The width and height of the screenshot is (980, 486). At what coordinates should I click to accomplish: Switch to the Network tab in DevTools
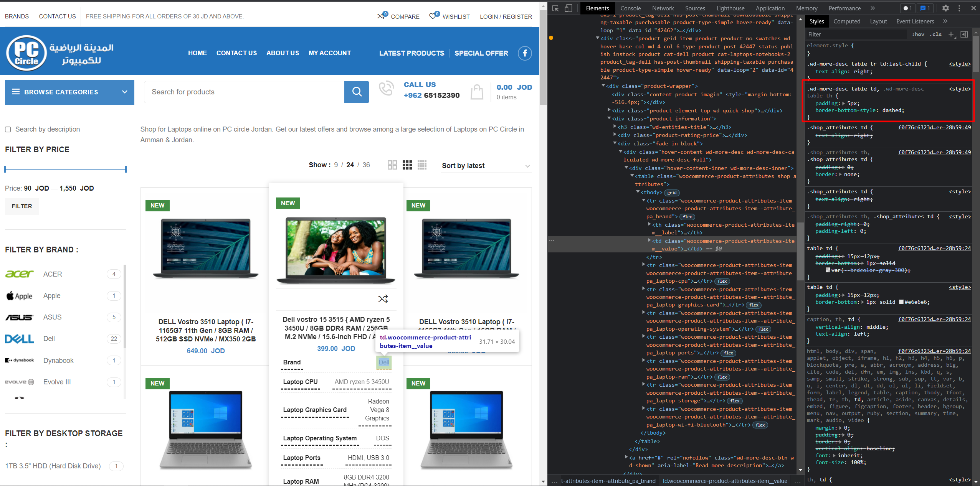(663, 8)
